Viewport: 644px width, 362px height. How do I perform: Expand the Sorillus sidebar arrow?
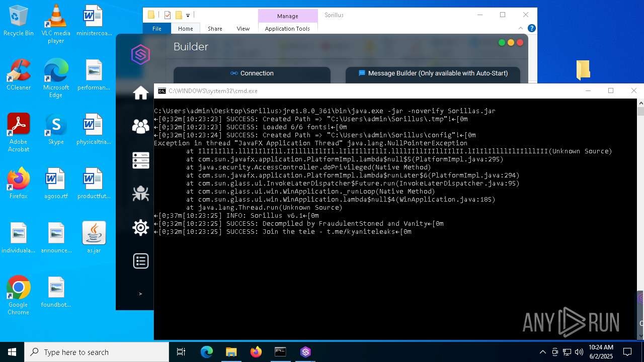(x=140, y=294)
